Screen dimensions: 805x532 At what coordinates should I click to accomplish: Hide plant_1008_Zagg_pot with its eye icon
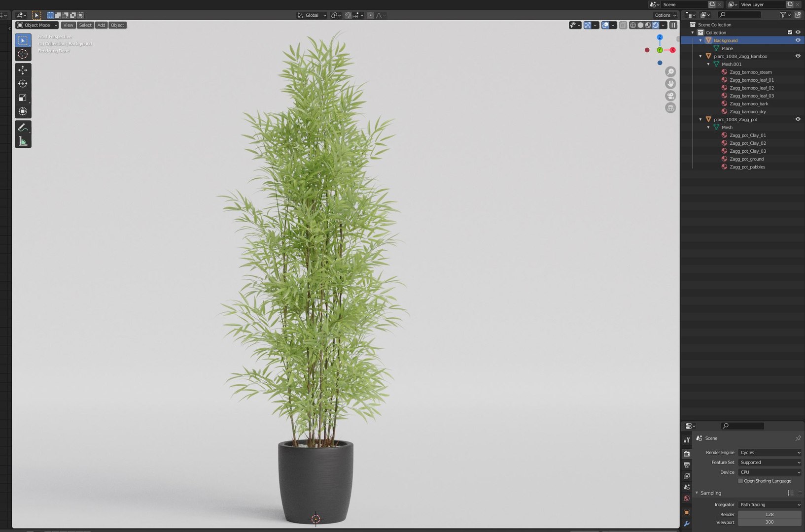click(x=798, y=119)
